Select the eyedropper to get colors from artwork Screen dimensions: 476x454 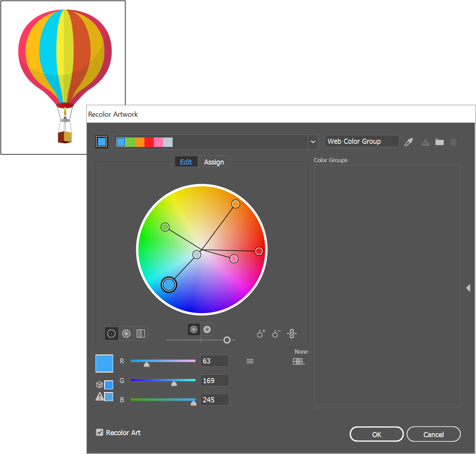coord(409,142)
